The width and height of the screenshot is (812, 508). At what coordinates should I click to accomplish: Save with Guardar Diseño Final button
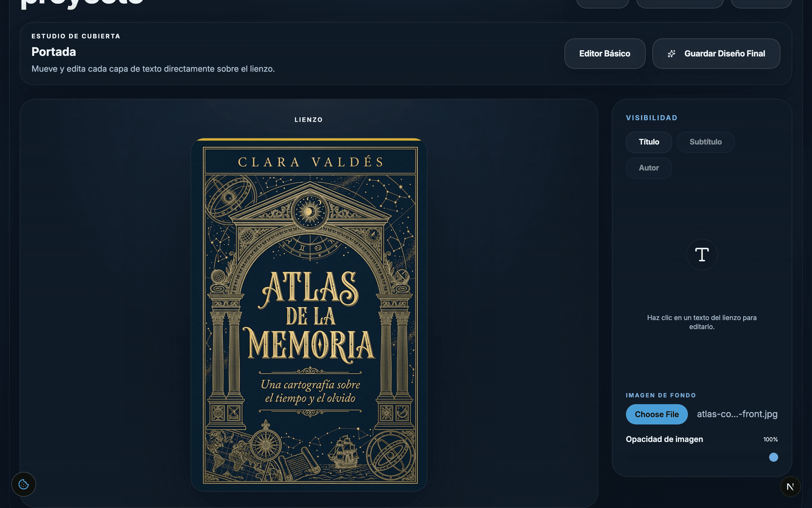tap(716, 54)
